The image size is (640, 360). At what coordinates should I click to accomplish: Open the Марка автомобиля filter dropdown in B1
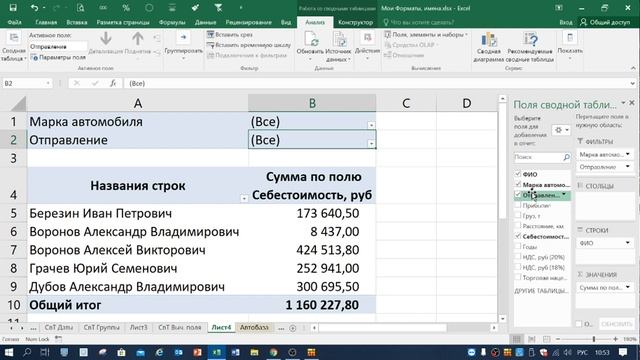pyautogui.click(x=371, y=125)
